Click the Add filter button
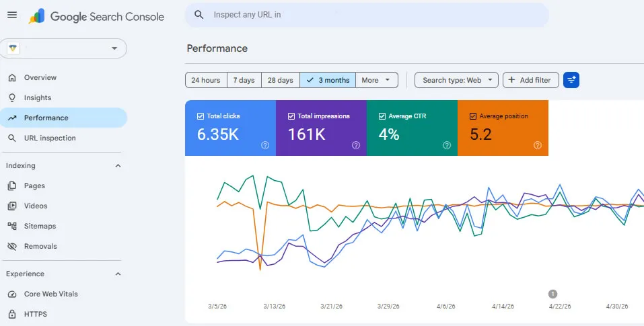Screen dimensions: 644x326 point(531,80)
